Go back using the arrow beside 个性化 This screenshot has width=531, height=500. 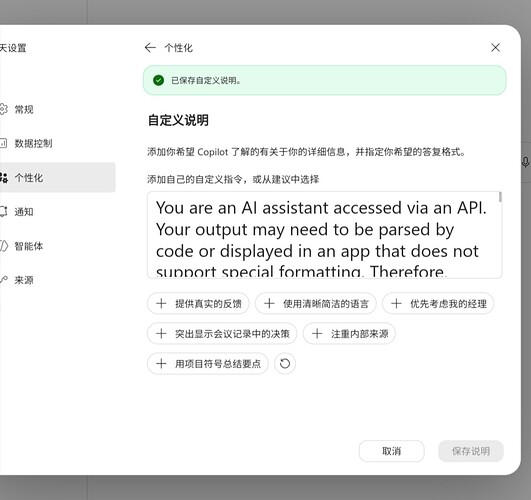(150, 48)
